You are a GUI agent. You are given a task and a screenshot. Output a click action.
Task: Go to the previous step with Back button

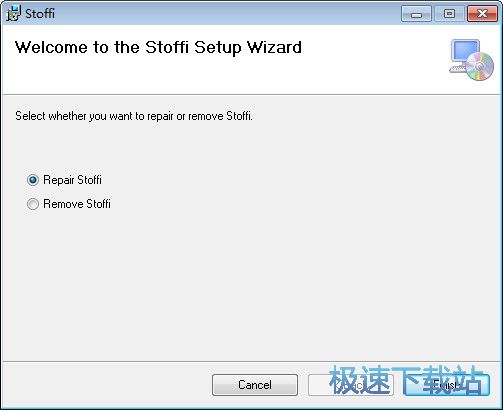click(x=351, y=385)
